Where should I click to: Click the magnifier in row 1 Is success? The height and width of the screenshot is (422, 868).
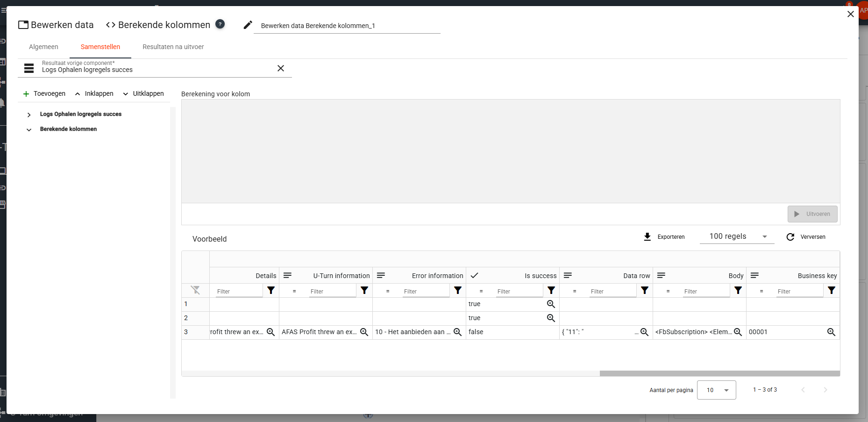coord(551,304)
